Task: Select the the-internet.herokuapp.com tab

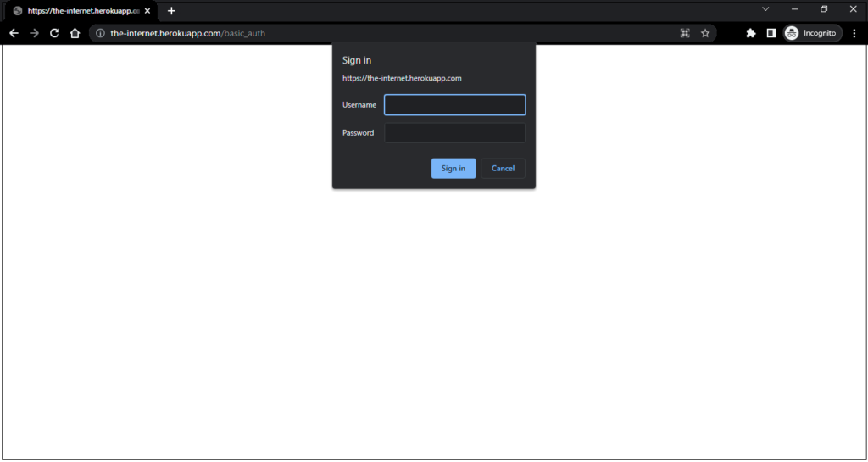Action: (x=81, y=11)
